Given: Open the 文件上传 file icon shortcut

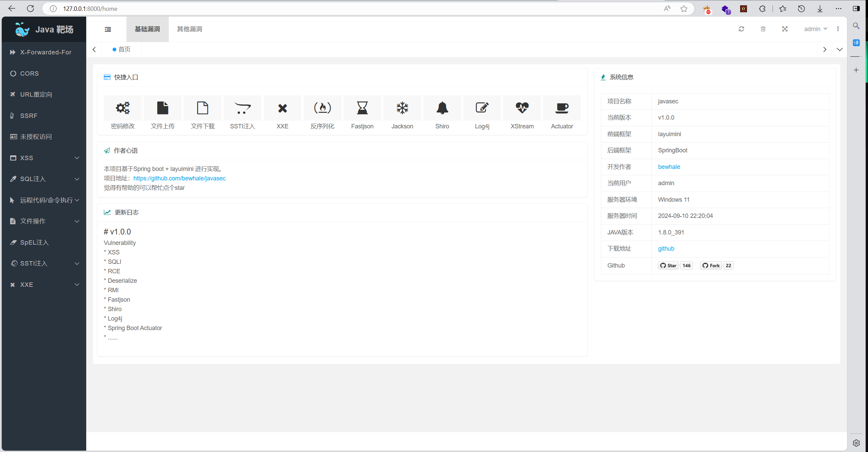Looking at the screenshot, I should click(163, 108).
